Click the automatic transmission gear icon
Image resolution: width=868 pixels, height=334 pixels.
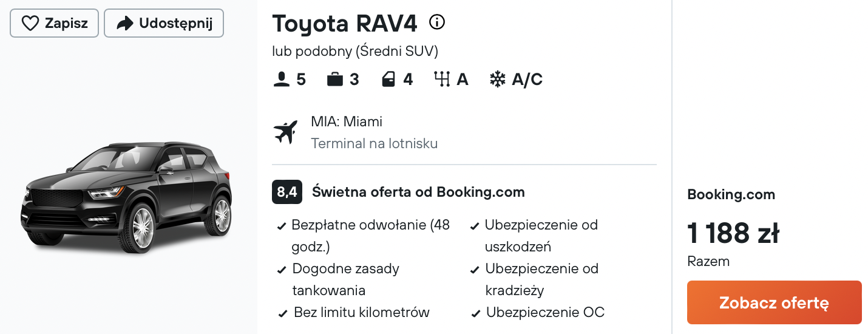click(x=441, y=80)
